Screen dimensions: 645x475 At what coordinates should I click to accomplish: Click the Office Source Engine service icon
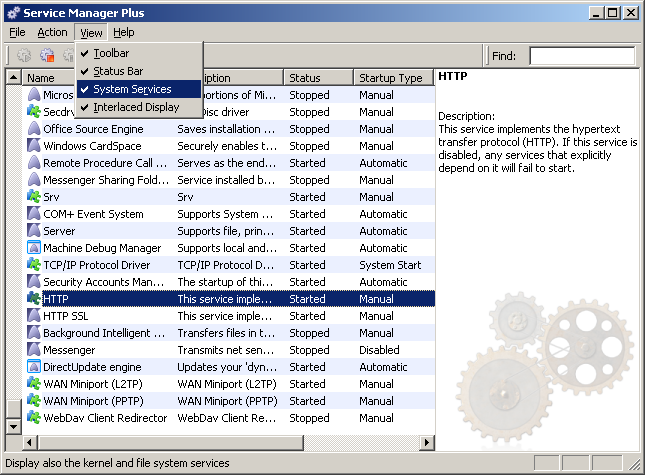pos(34,129)
